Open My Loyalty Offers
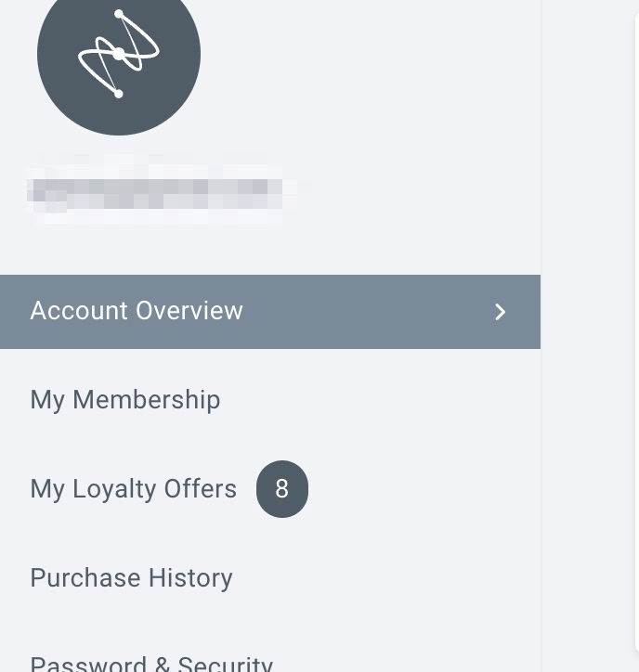 tap(134, 488)
